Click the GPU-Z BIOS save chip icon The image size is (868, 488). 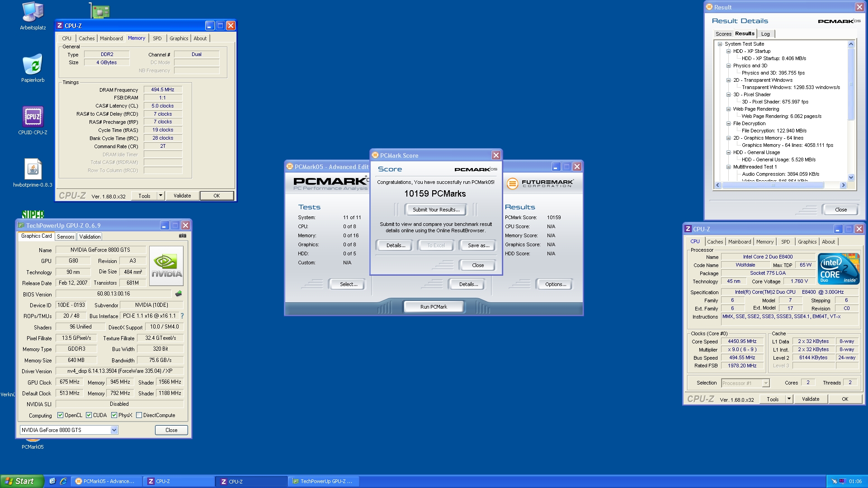point(179,294)
